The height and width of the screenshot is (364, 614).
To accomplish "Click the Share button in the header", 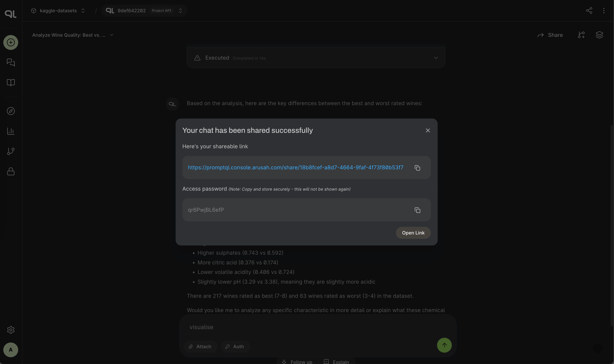I will [550, 35].
